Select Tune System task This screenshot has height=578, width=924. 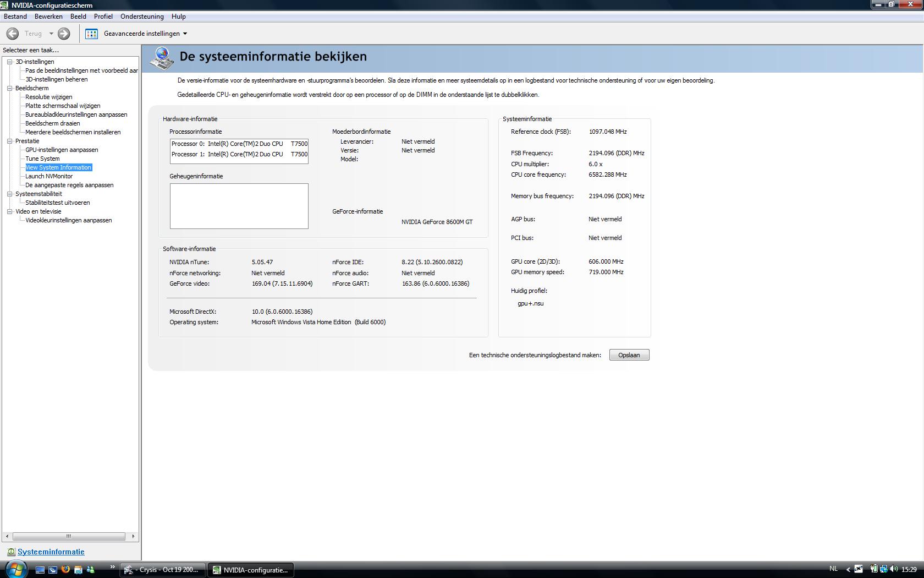pos(42,159)
